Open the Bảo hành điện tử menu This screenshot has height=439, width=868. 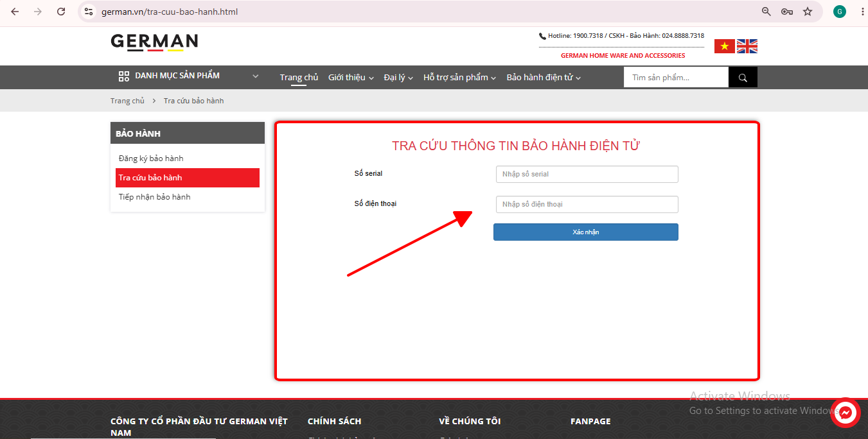pos(544,78)
